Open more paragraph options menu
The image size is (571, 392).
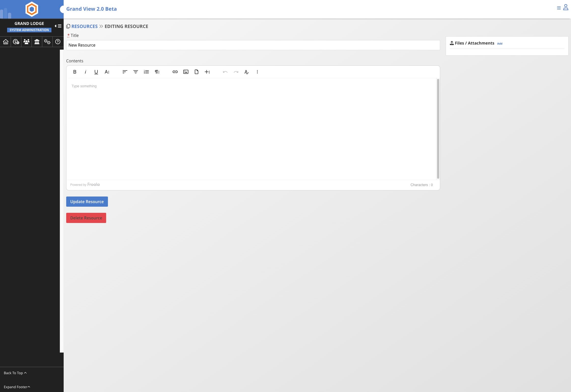[x=157, y=72]
